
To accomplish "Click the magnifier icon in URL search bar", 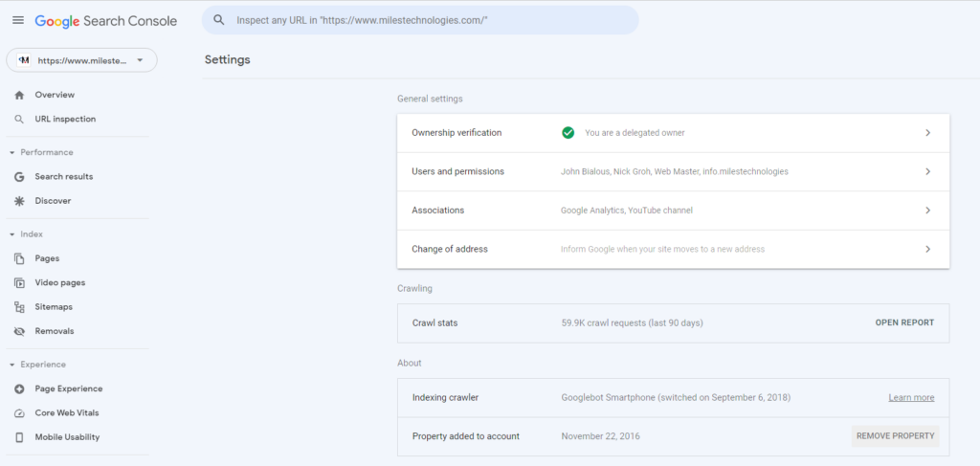I will pos(219,20).
